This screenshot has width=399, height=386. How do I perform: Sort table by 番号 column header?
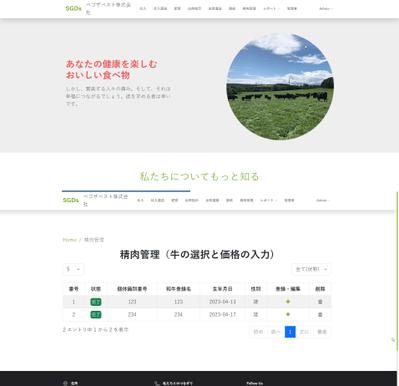[x=74, y=289]
